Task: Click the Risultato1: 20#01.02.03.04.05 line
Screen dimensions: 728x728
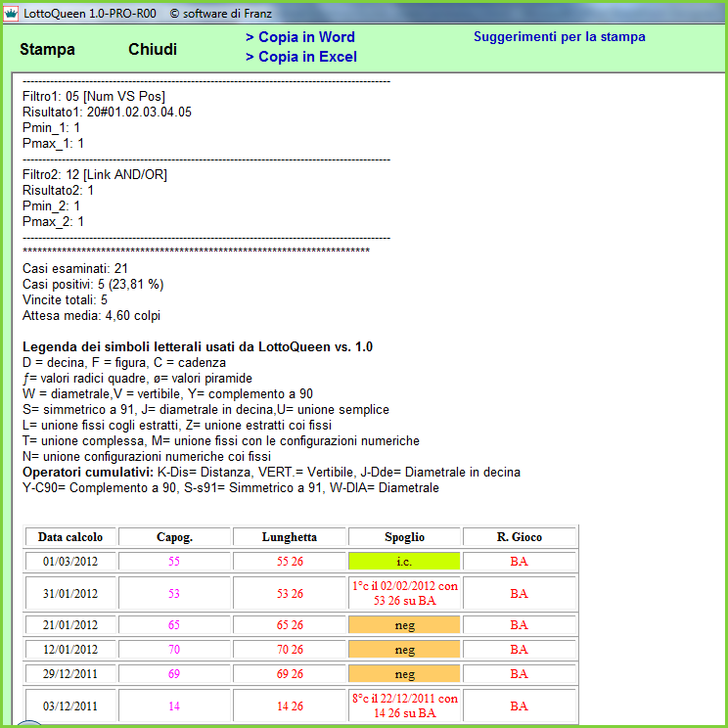Action: 107,112
